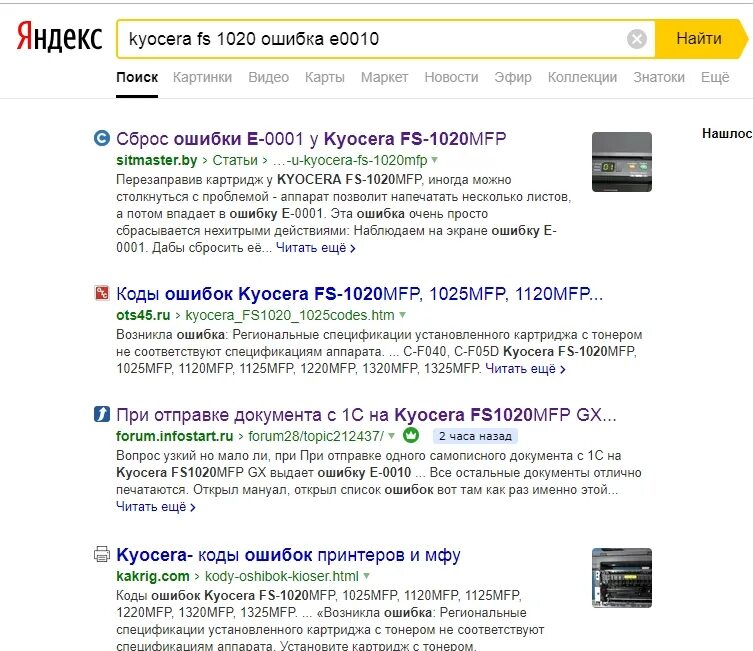Image resolution: width=753 pixels, height=651 pixels.
Task: Switch to the Новости tab
Action: pos(451,77)
